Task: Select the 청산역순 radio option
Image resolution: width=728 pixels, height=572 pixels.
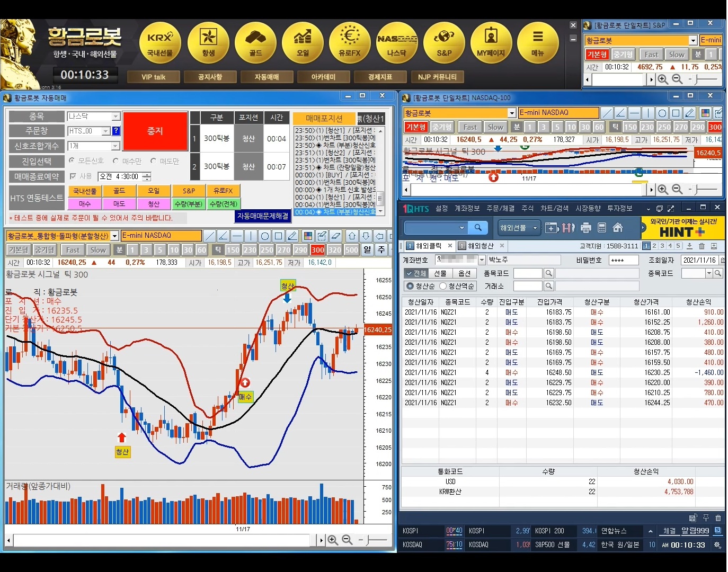Action: 443,286
